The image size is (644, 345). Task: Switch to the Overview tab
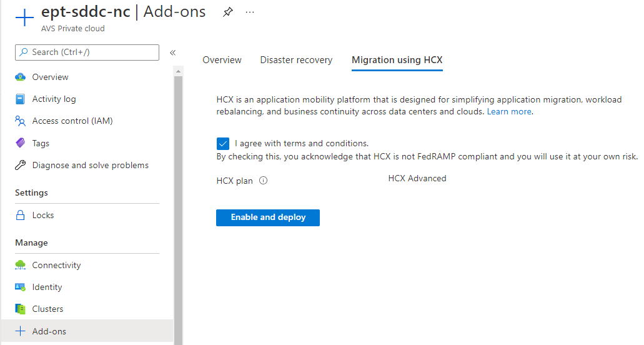[x=222, y=60]
